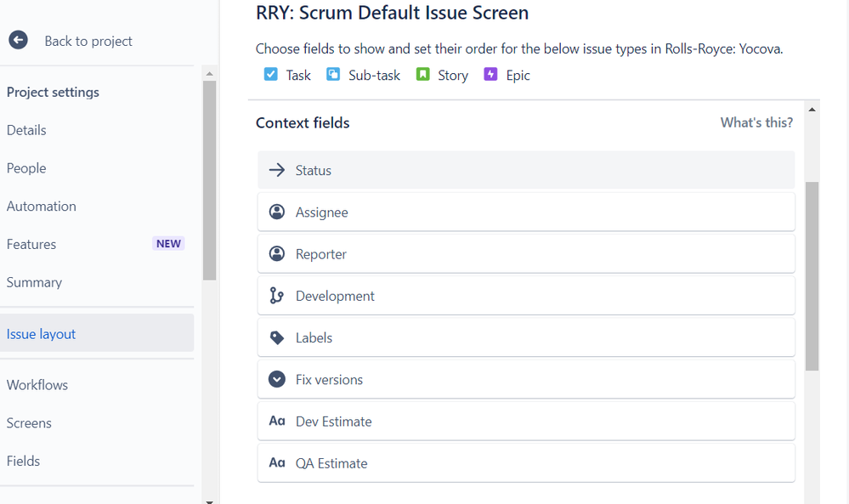The width and height of the screenshot is (849, 504).
Task: Click the context fields scroll-up arrow
Action: click(x=812, y=110)
